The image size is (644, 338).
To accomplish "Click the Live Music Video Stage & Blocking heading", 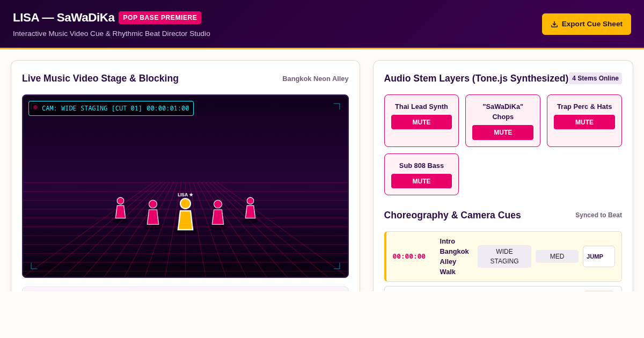I will (100, 78).
